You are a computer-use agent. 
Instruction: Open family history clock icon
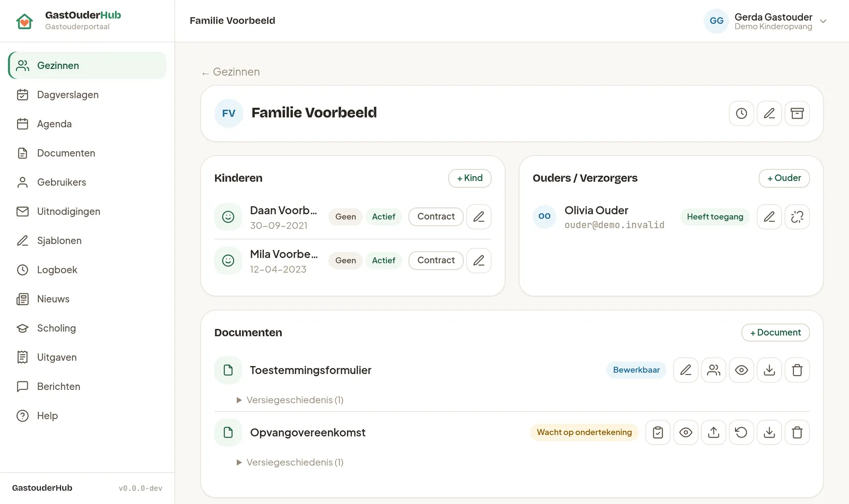coord(741,114)
